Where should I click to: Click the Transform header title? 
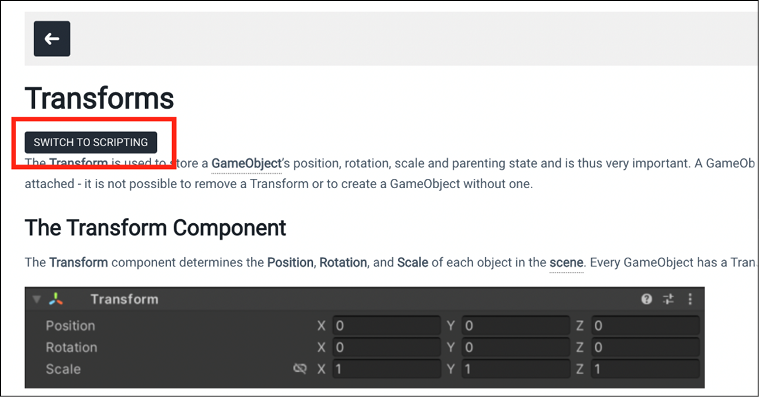(x=124, y=299)
